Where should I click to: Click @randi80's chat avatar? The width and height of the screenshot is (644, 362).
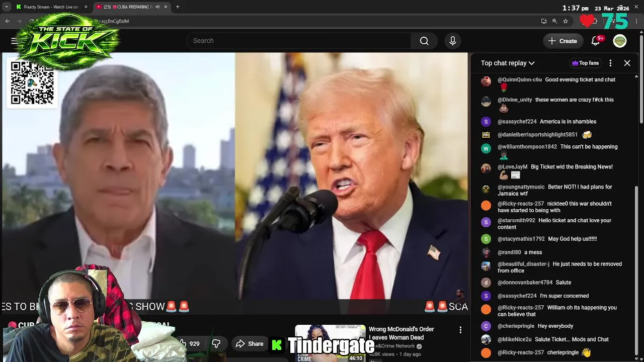coord(486,252)
